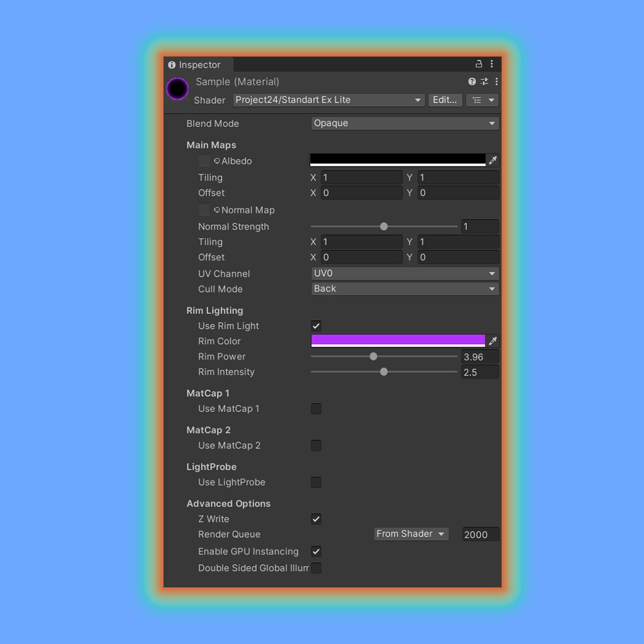The height and width of the screenshot is (644, 644).
Task: Open the Inspector tab's three-dot menu
Action: pyautogui.click(x=492, y=64)
